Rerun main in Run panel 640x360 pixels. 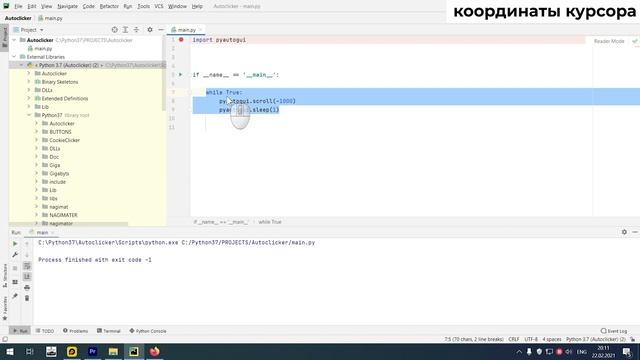[x=15, y=244]
